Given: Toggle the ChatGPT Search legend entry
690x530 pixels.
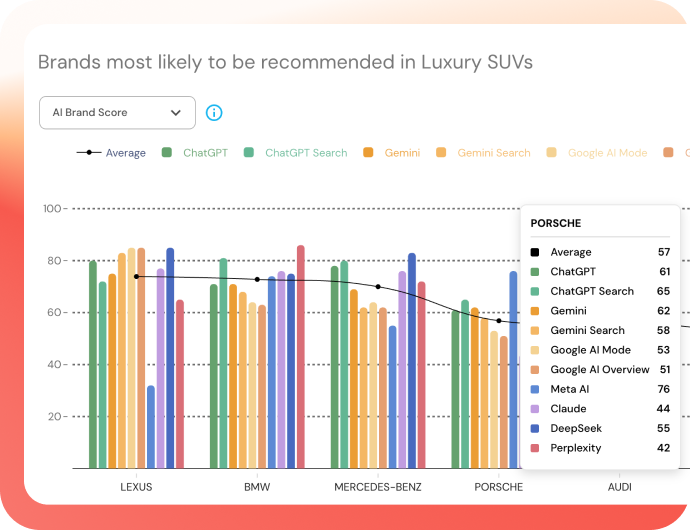Looking at the screenshot, I should coord(295,153).
